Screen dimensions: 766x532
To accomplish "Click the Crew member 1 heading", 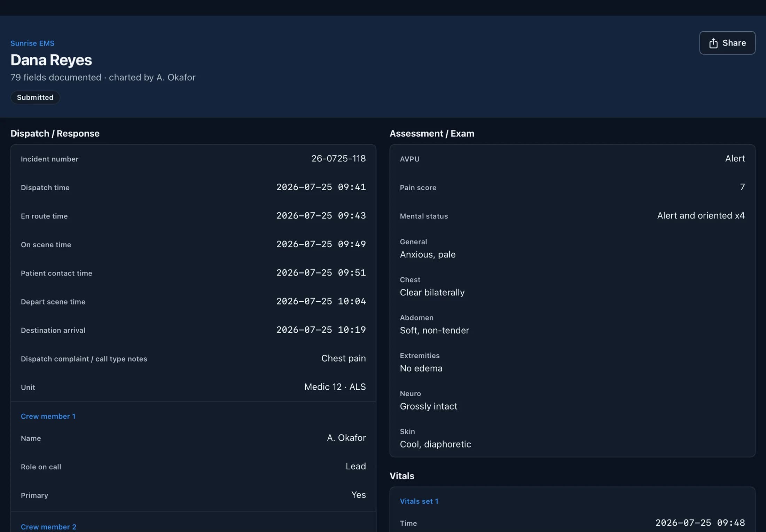I will click(48, 416).
